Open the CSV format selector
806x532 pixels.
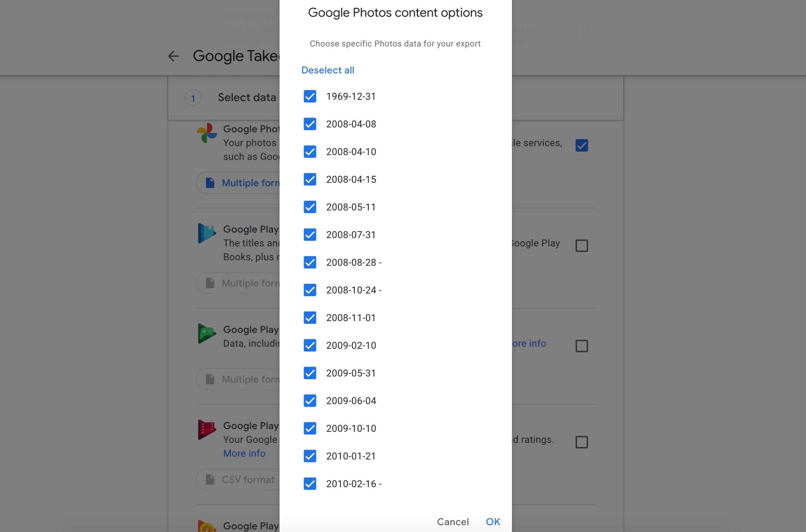[241, 479]
